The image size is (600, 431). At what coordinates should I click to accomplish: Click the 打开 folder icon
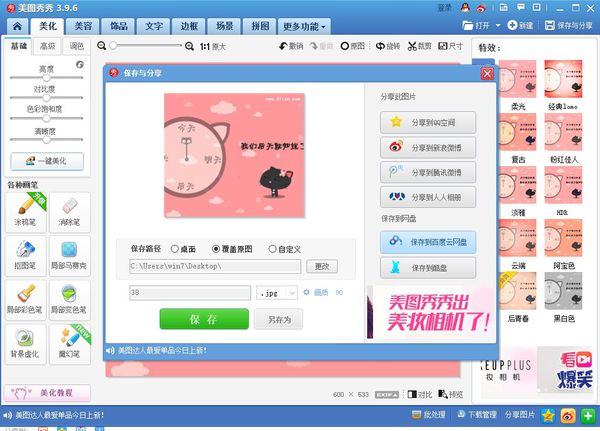pos(468,25)
